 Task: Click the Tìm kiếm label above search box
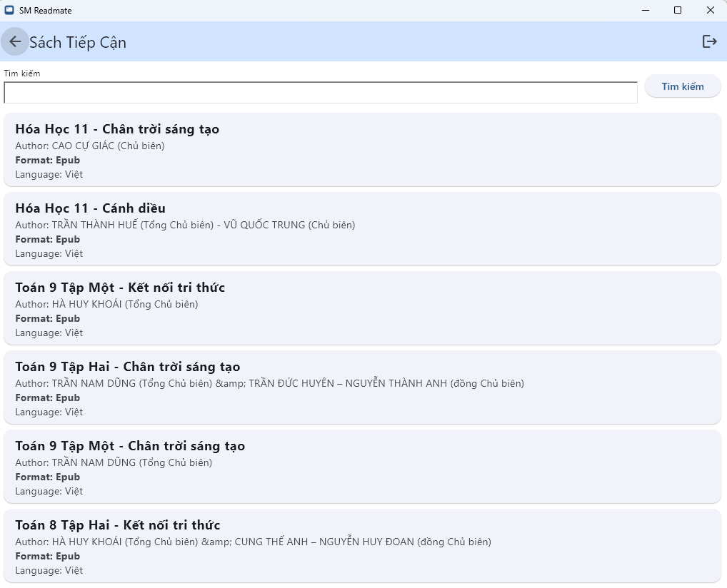22,73
